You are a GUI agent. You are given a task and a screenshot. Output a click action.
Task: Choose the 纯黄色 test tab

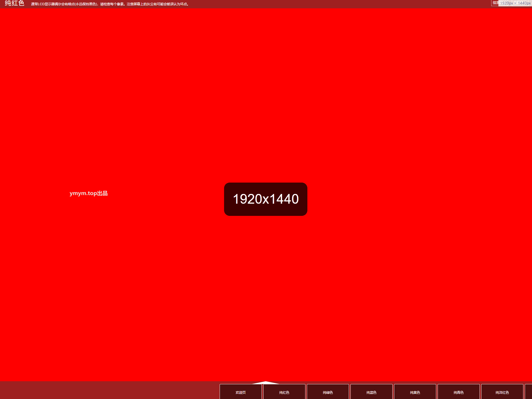click(x=415, y=392)
